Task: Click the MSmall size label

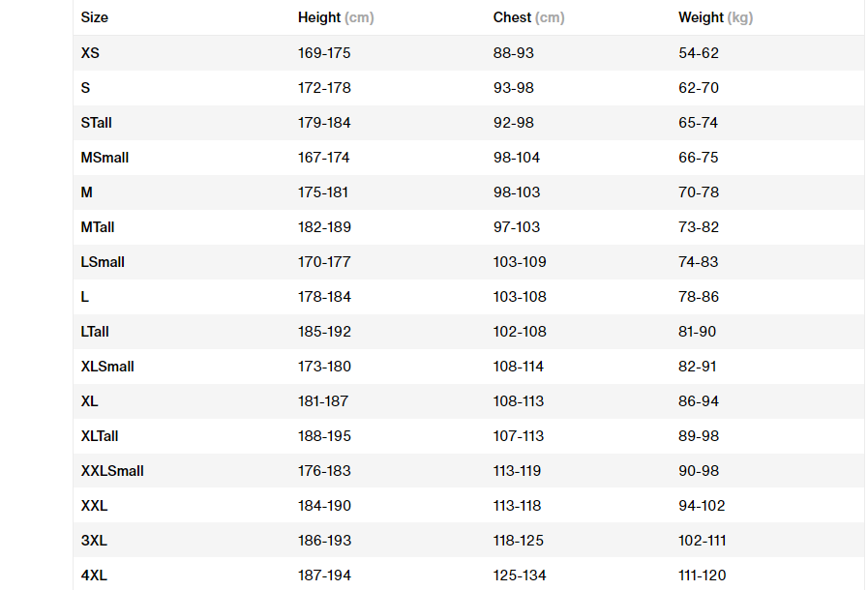Action: [x=105, y=158]
